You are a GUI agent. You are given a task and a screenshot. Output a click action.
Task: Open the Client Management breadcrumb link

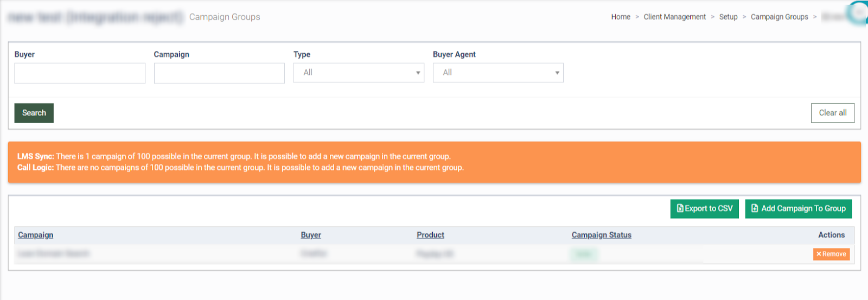674,17
